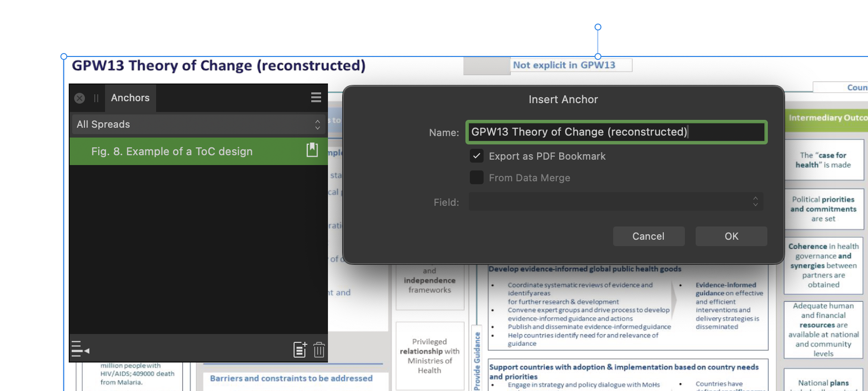This screenshot has height=391, width=868.
Task: Select the Fig. 8 Example of a ToC design anchor
Action: click(198, 151)
